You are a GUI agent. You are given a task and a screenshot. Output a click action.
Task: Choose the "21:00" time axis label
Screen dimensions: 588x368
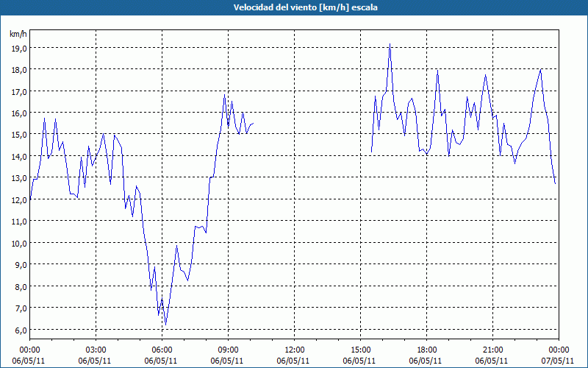coord(492,350)
